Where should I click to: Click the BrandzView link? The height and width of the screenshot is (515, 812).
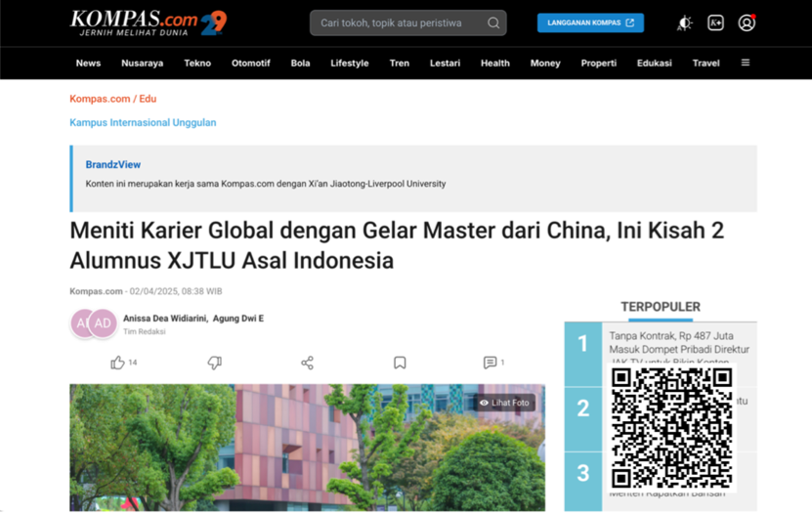[113, 164]
